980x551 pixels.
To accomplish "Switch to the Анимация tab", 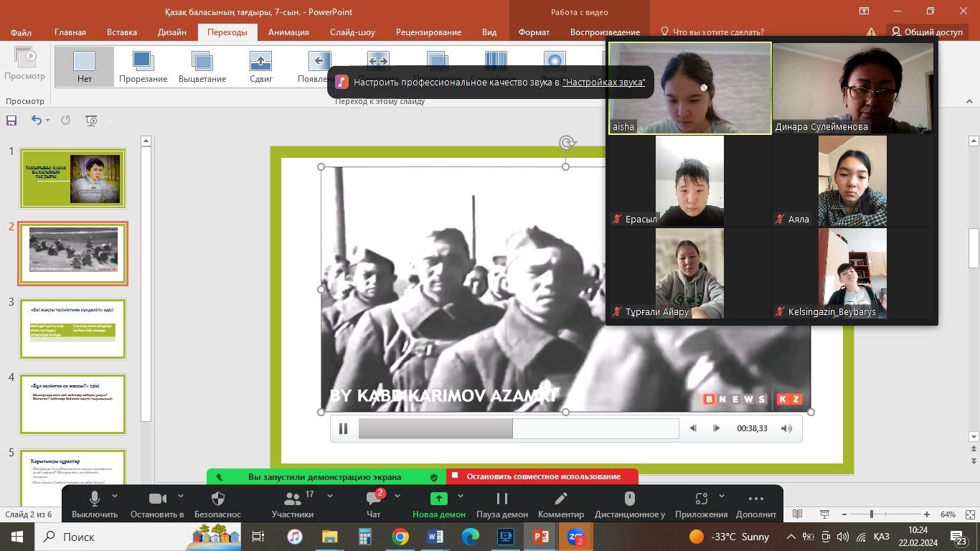I will pyautogui.click(x=288, y=32).
